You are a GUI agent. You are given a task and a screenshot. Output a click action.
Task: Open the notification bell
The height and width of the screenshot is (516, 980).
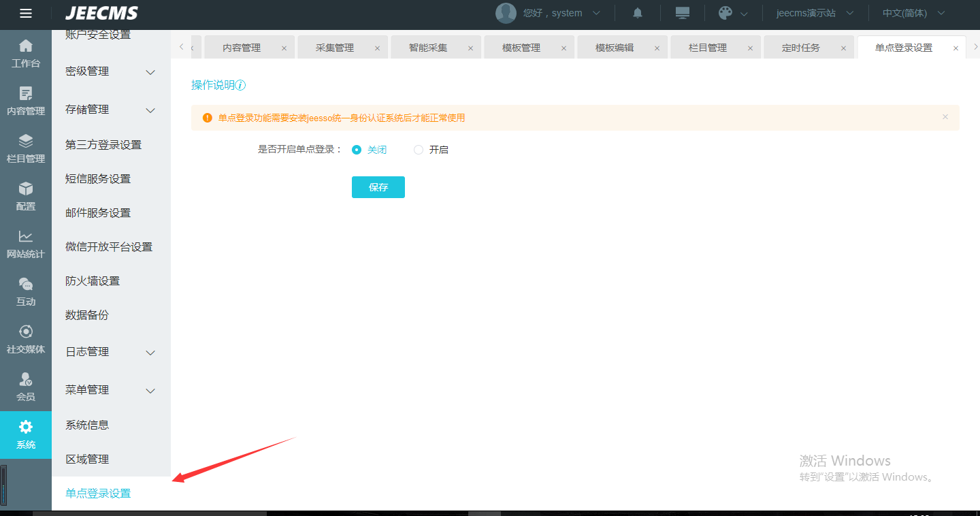click(x=638, y=13)
